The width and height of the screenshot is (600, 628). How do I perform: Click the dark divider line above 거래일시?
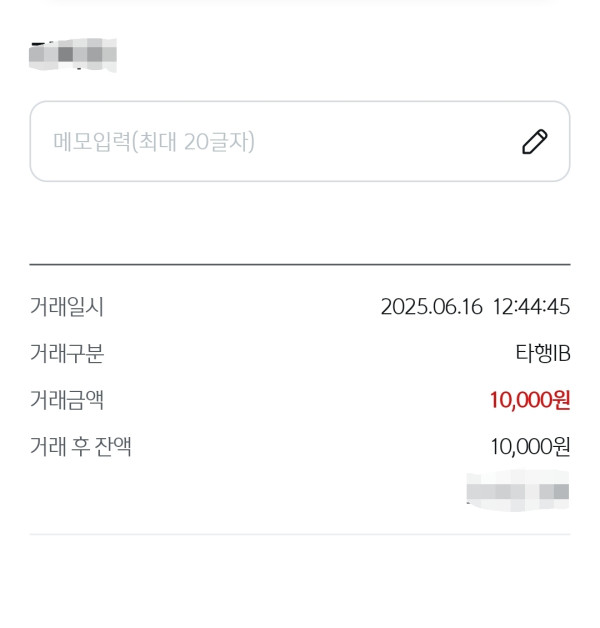click(300, 265)
